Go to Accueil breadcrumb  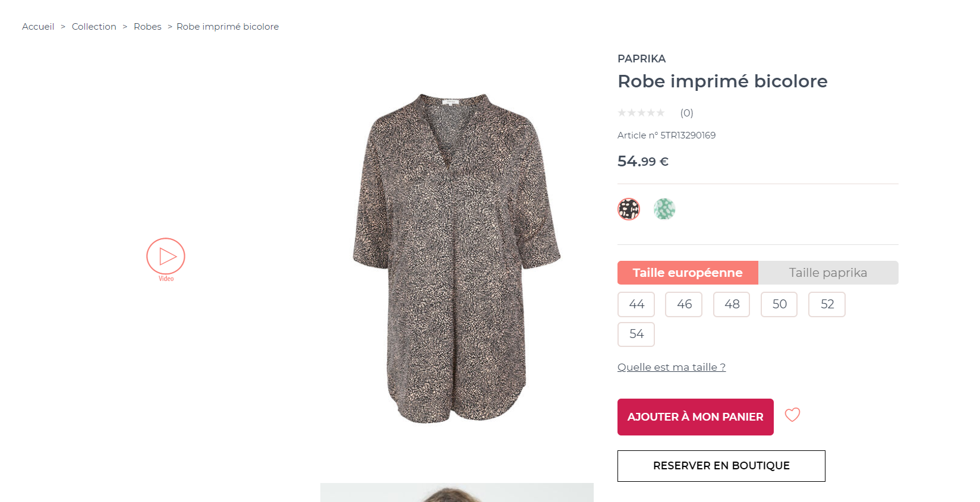tap(38, 27)
